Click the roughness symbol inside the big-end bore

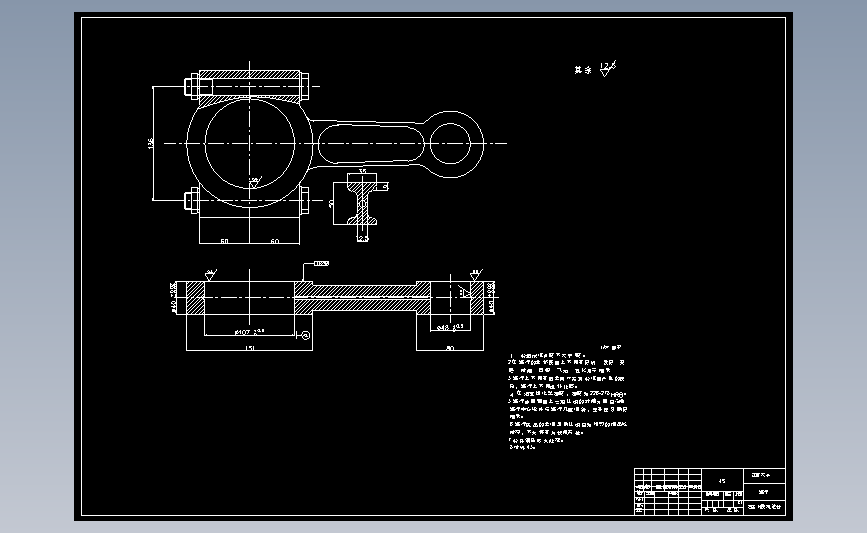[x=254, y=182]
